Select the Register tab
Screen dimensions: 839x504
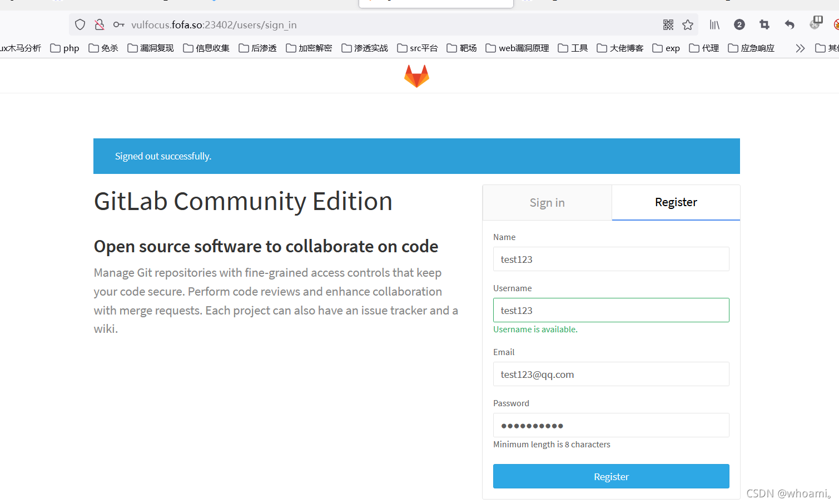coord(676,202)
